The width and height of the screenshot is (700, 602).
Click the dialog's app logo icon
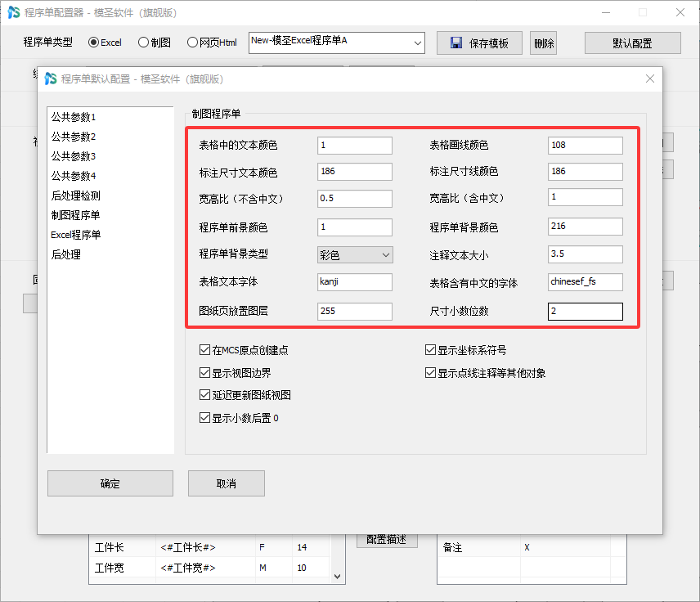(x=51, y=79)
